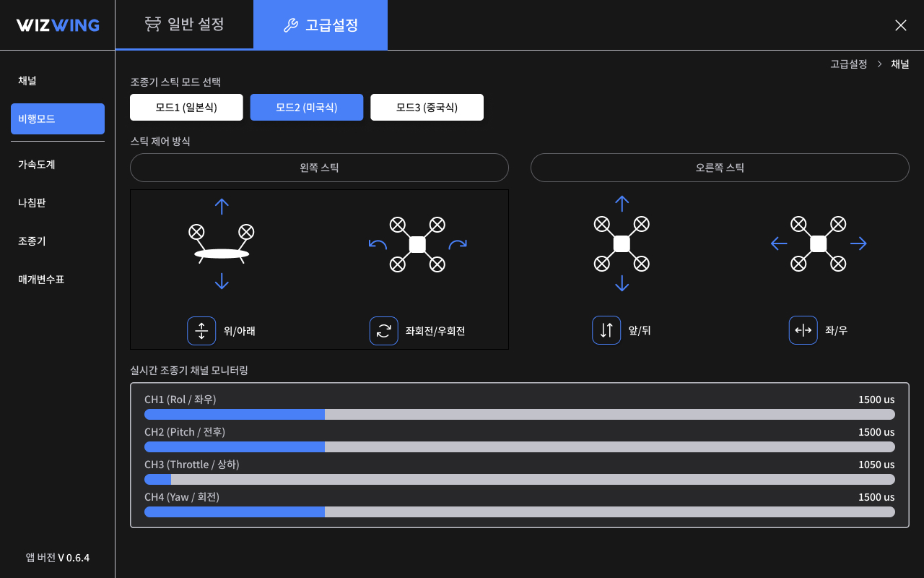The width and height of the screenshot is (924, 578).
Task: Click the drone icon on 일반 설정 tab
Action: point(152,24)
